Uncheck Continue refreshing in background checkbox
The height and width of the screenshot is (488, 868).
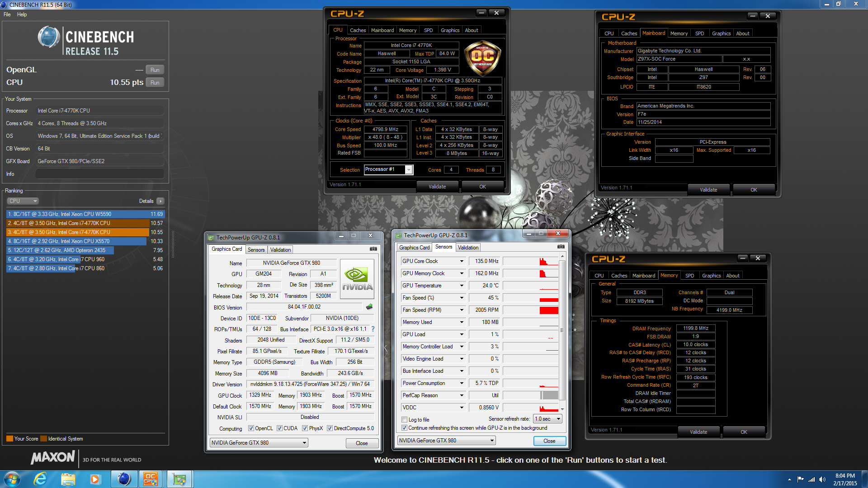(405, 428)
